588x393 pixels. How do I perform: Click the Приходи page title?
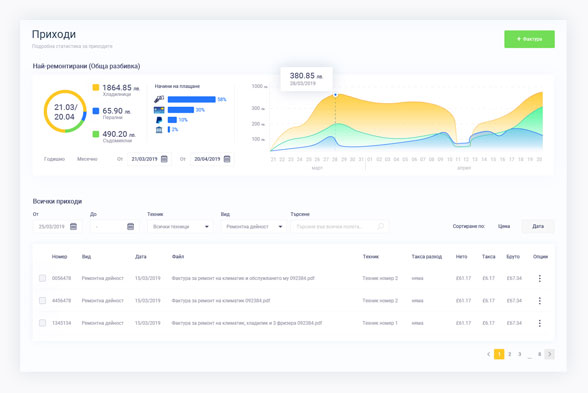pyautogui.click(x=54, y=34)
